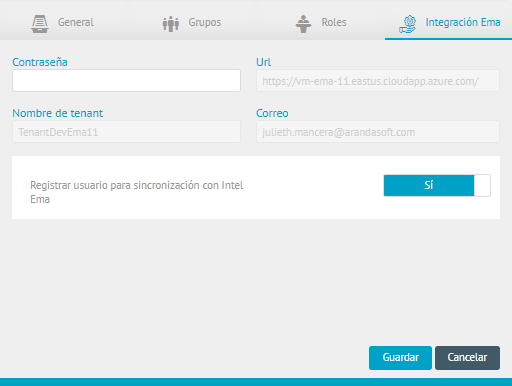Click the Correo email field
This screenshot has height=386, width=512.
(378, 132)
